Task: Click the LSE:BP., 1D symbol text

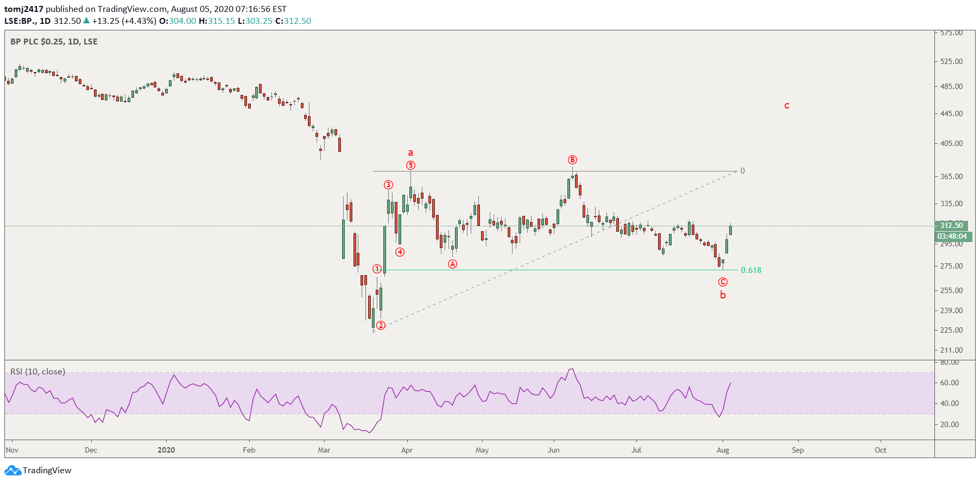Action: (28, 21)
